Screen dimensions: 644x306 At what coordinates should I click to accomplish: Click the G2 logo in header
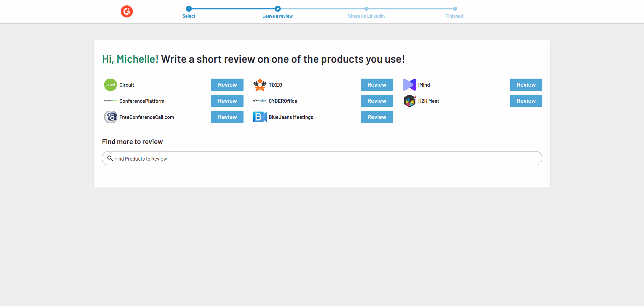(x=127, y=11)
